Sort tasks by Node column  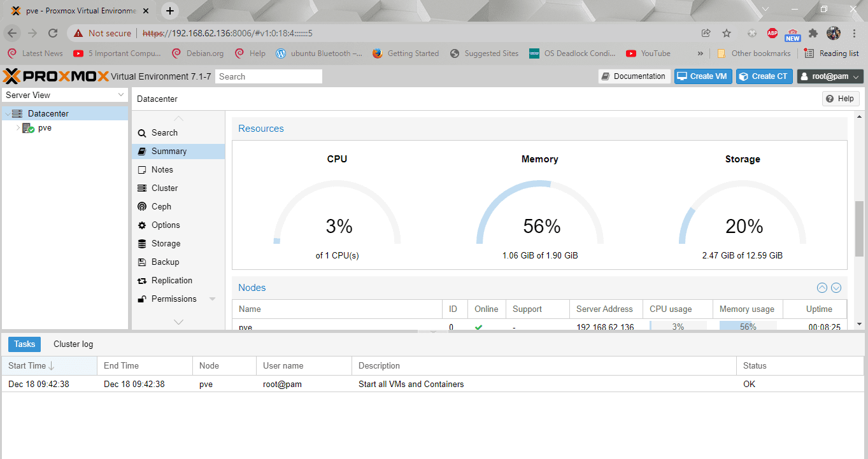pyautogui.click(x=224, y=365)
